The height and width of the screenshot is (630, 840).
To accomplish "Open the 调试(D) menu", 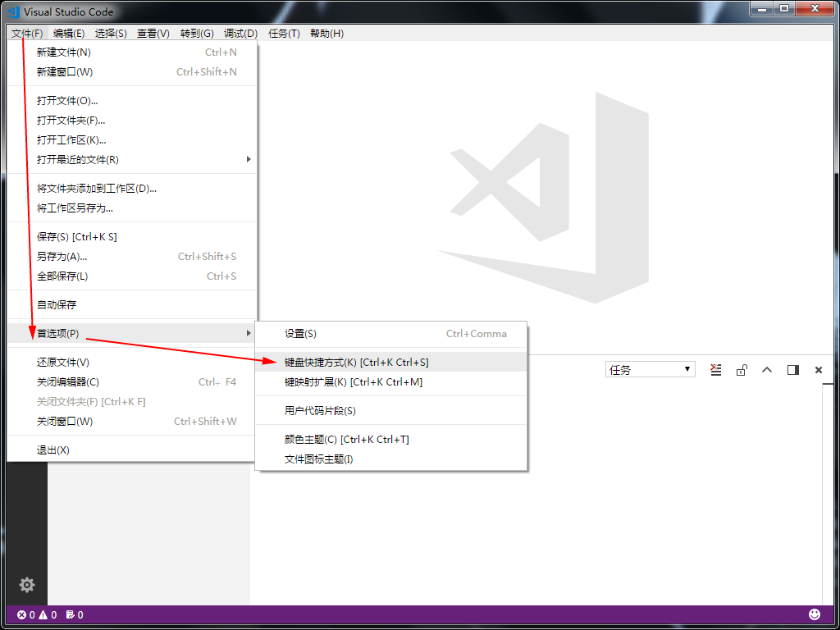I will pos(240,33).
